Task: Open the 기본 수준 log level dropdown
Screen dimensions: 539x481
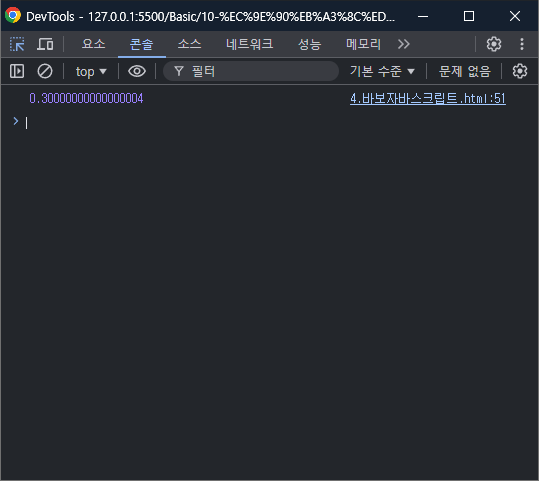Action: click(x=382, y=71)
